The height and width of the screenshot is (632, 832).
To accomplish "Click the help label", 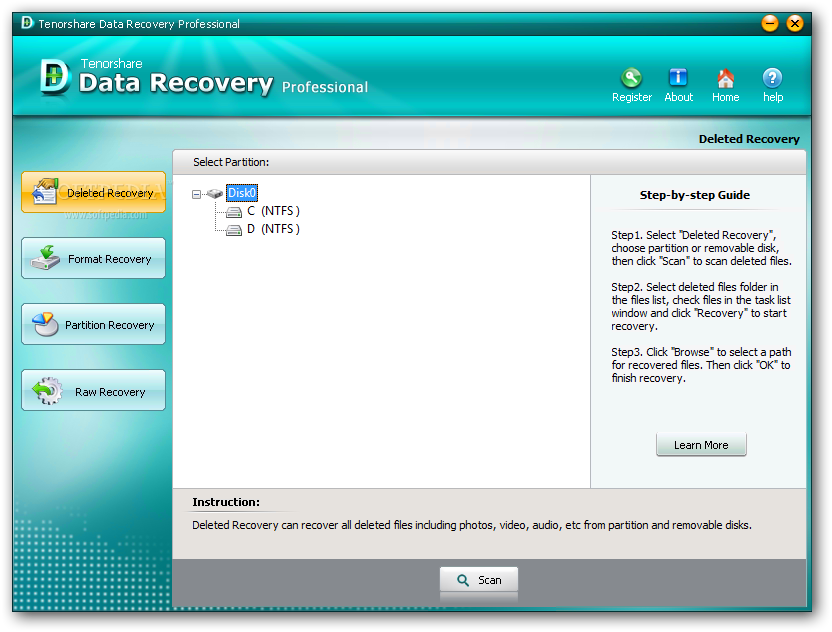I will [773, 97].
